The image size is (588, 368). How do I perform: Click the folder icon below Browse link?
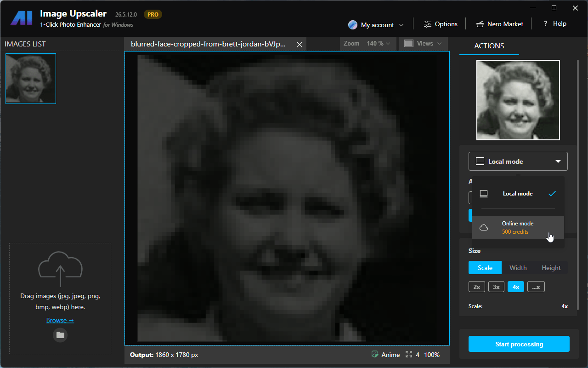click(x=60, y=335)
